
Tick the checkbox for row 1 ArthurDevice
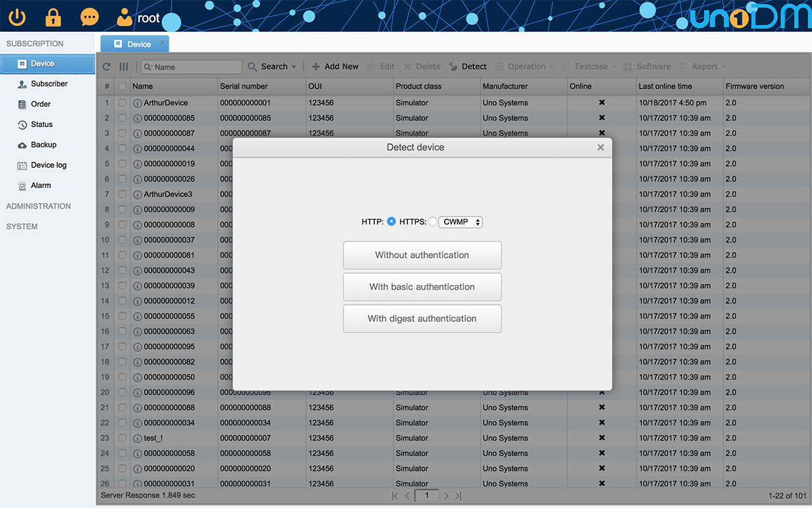point(122,103)
